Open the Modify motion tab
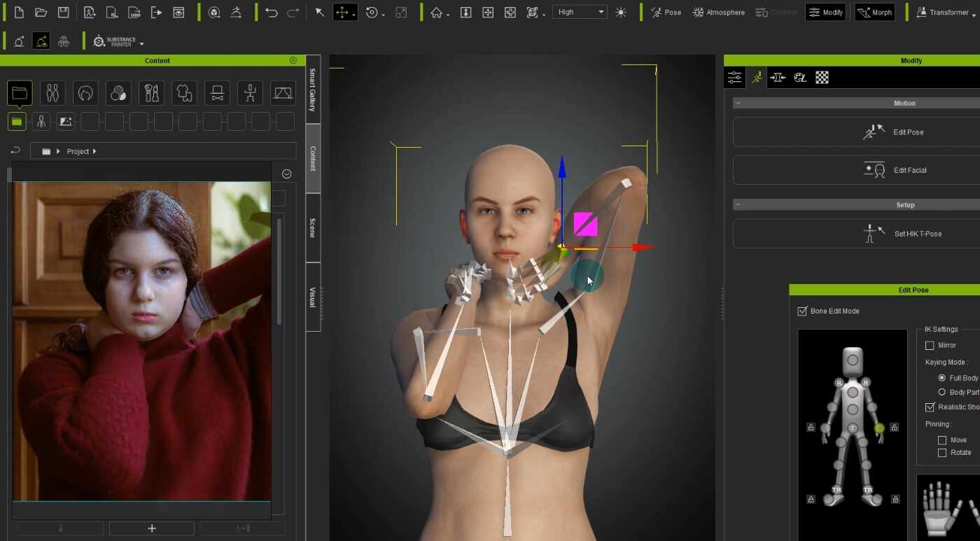980x541 pixels. (757, 78)
